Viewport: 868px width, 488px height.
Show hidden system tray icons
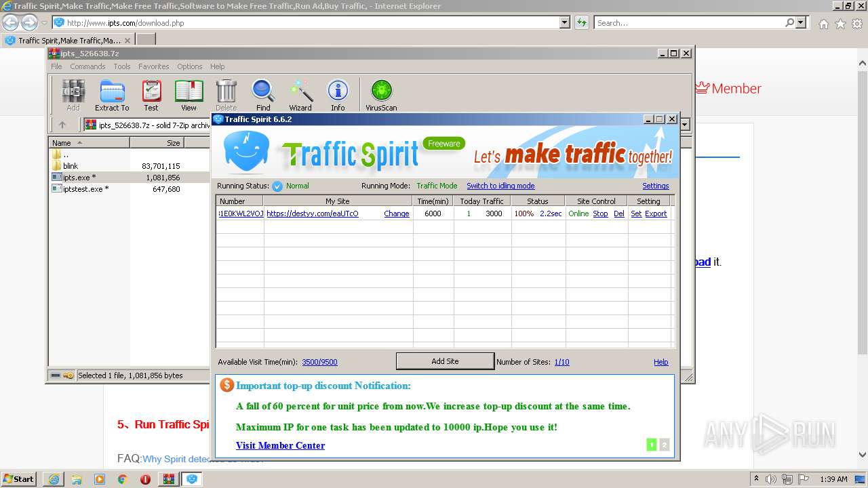click(x=756, y=479)
